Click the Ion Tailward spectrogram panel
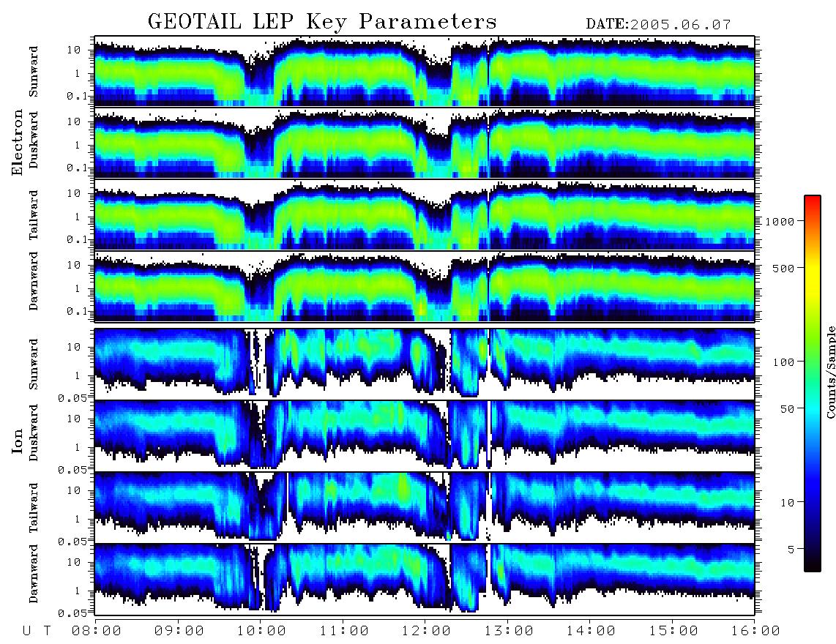The height and width of the screenshot is (644, 836). click(425, 507)
